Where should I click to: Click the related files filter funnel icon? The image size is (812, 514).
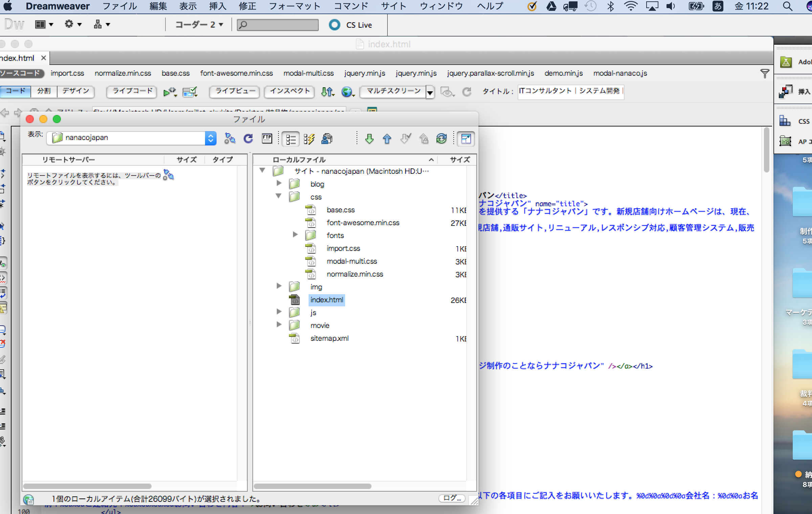(x=764, y=73)
